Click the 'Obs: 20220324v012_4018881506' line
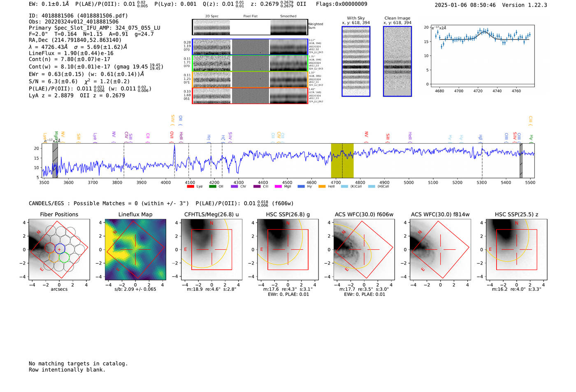This screenshot has width=576, height=392. [x=74, y=22]
